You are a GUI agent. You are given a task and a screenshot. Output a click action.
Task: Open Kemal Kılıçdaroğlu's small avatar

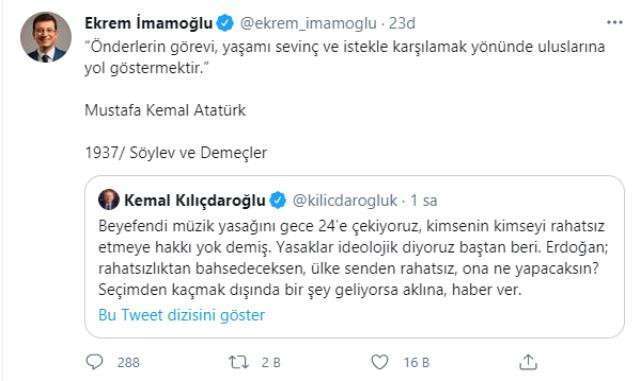point(109,199)
